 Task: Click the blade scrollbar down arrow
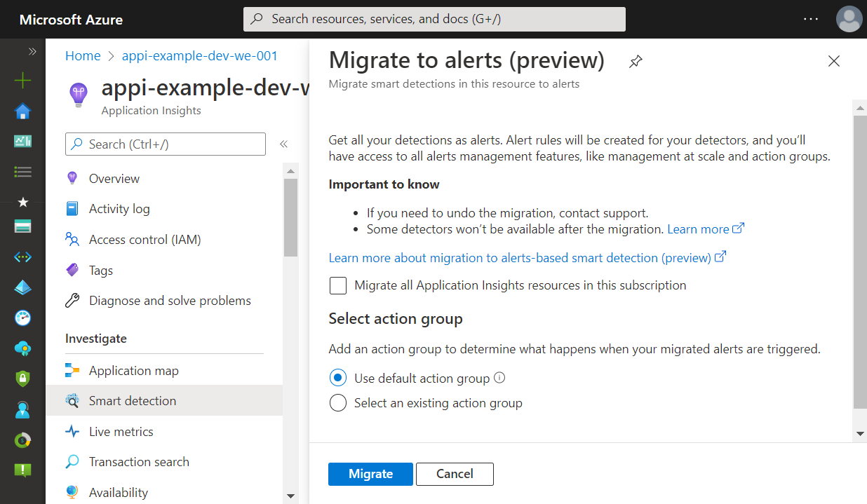(860, 434)
